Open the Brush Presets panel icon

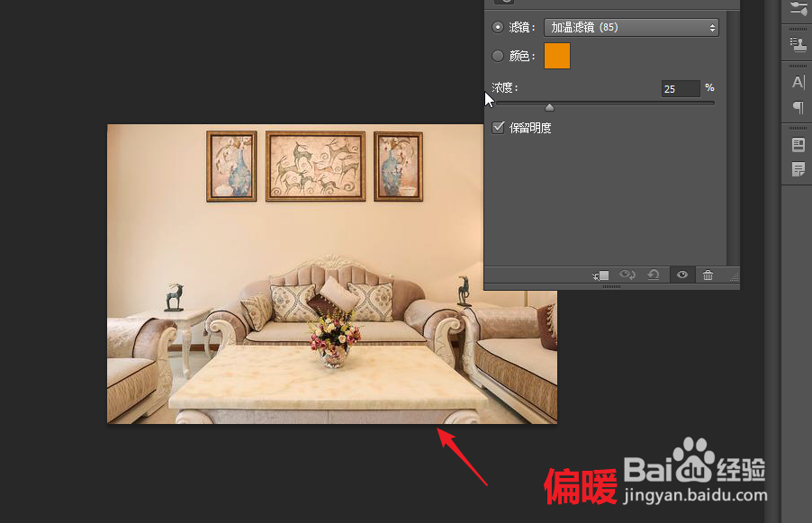[x=798, y=8]
